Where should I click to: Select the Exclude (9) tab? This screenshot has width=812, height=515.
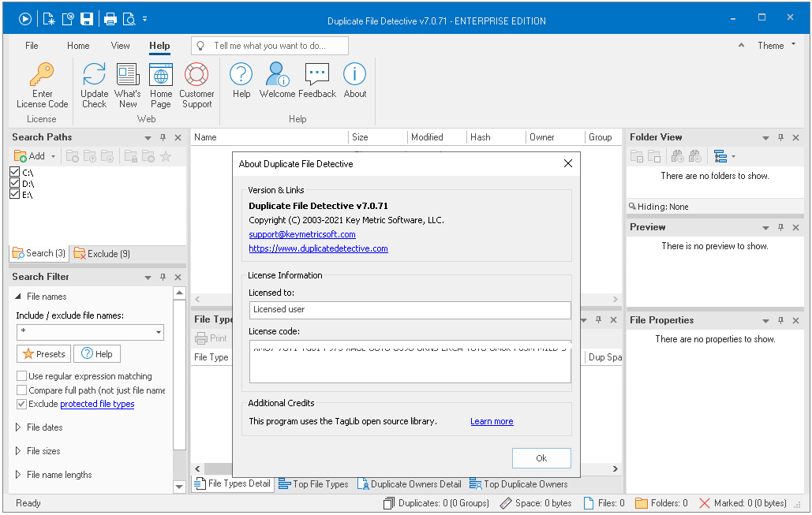click(102, 254)
